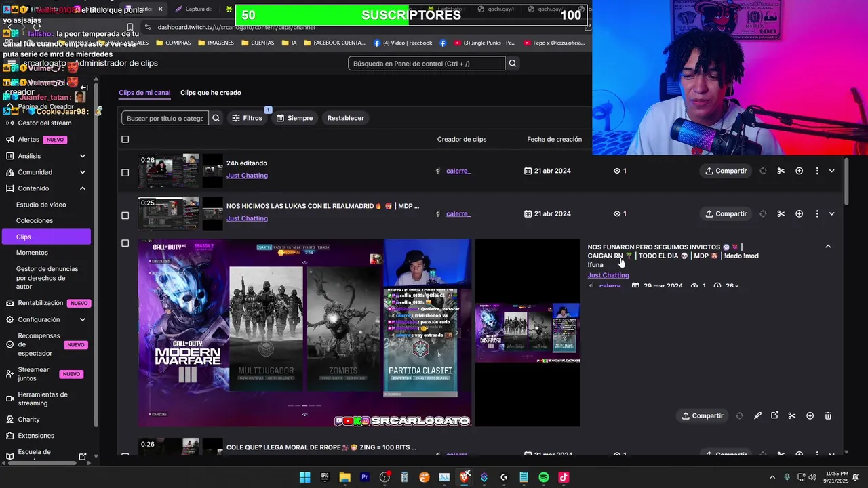
Task: Click Facebook bookmark icon in bookmarks bar
Action: [443, 43]
